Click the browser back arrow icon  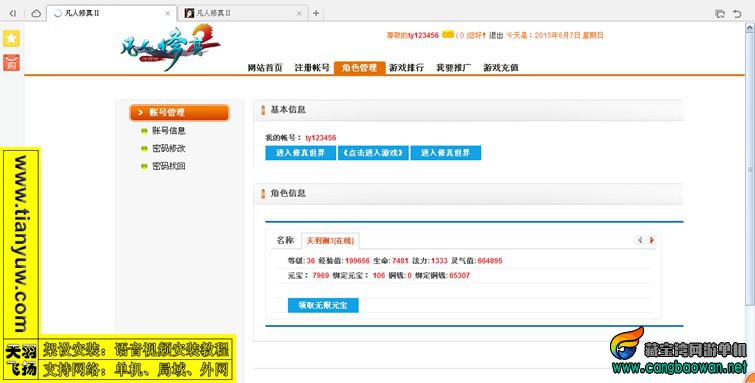point(13,13)
